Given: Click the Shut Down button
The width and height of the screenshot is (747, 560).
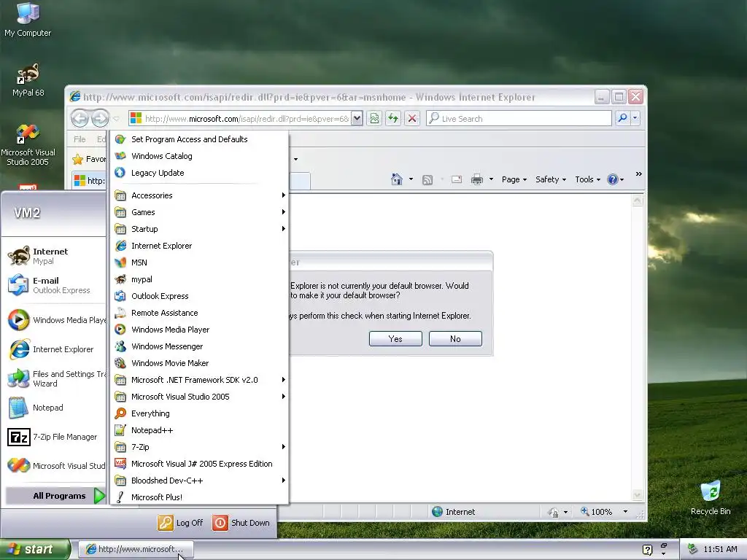Looking at the screenshot, I should (x=241, y=523).
